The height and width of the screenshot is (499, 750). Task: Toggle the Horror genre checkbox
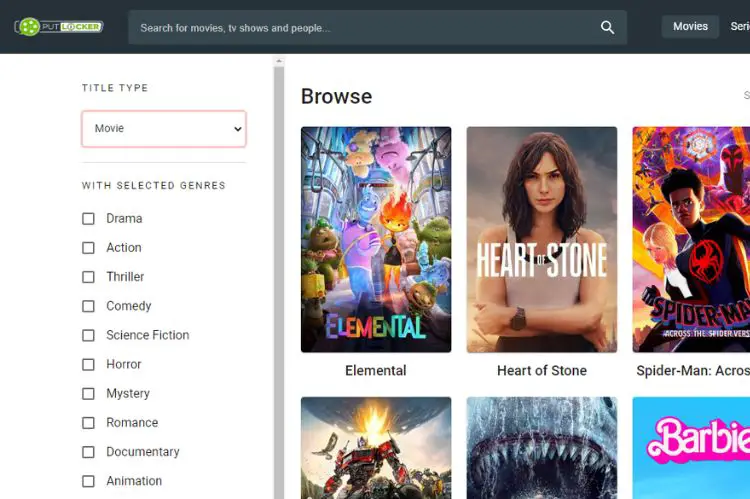[88, 365]
